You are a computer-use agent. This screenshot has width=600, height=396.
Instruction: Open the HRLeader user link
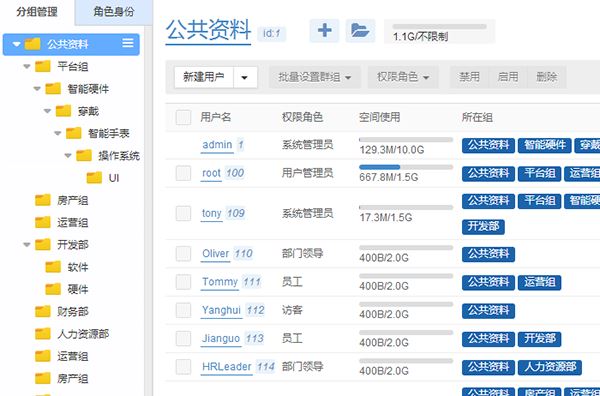tap(227, 367)
